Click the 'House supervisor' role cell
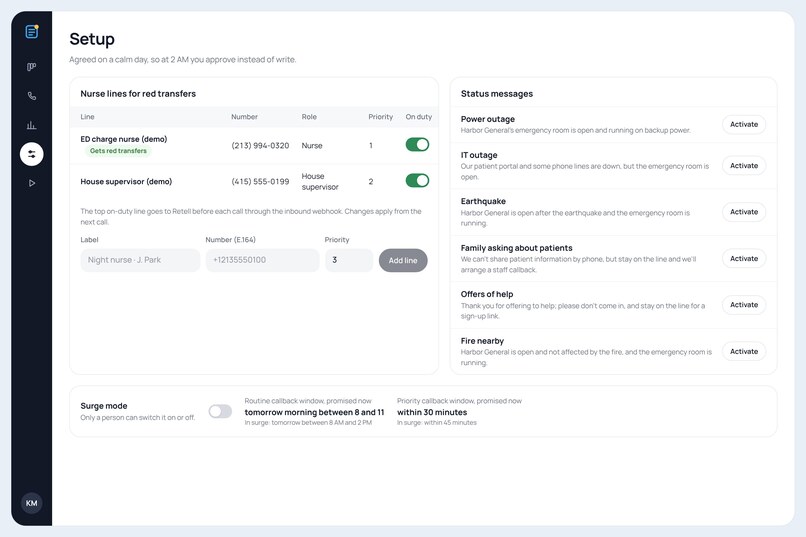806x537 pixels. (320, 181)
